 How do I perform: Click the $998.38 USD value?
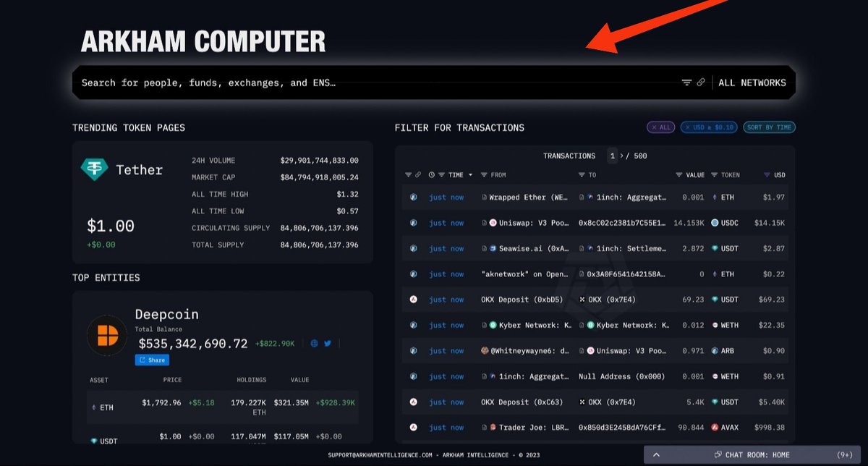(769, 428)
